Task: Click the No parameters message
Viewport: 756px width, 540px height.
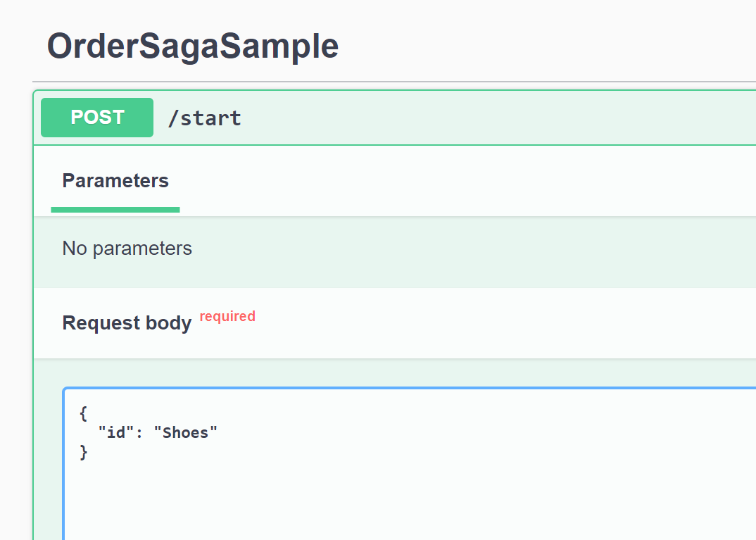Action: point(127,249)
